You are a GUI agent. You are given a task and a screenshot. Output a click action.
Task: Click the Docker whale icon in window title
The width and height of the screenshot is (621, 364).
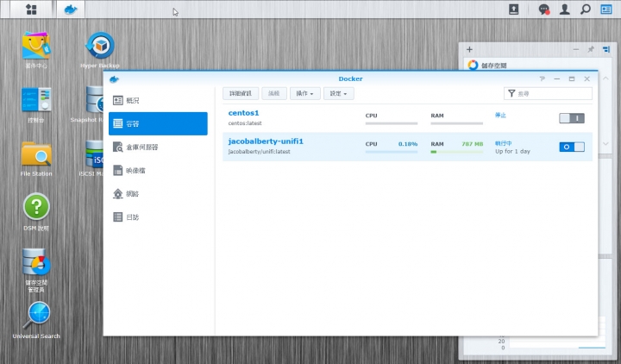[x=114, y=79]
